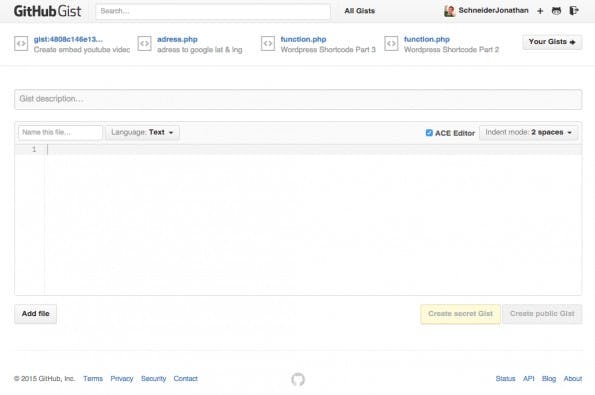Click the Name this file input
The width and height of the screenshot is (595, 395).
pyautogui.click(x=60, y=132)
